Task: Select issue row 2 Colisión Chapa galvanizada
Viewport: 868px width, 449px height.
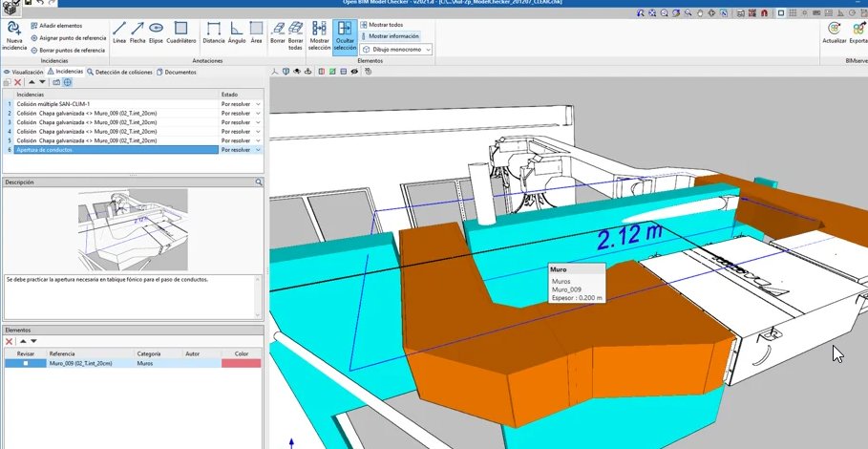Action: pos(116,113)
